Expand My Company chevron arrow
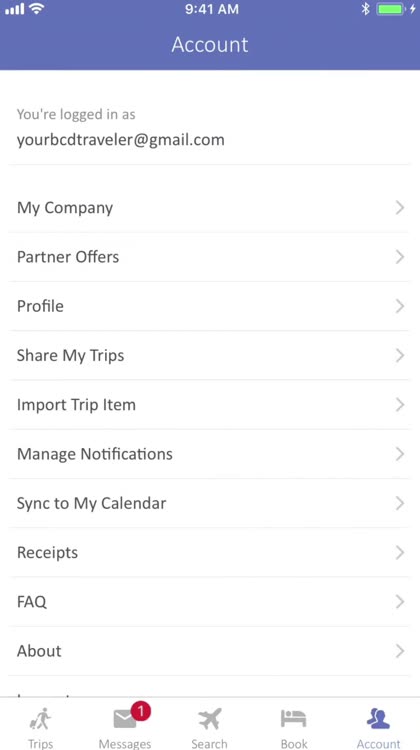The image size is (420, 750). [x=400, y=208]
